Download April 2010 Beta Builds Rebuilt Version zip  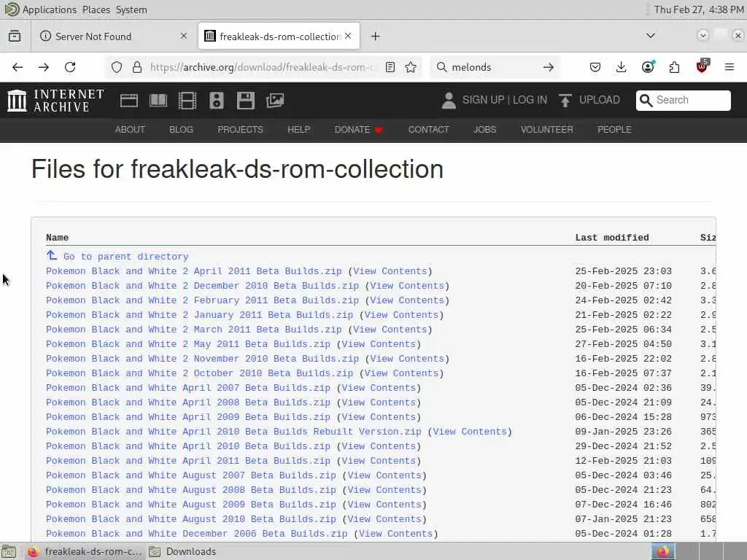[234, 432]
